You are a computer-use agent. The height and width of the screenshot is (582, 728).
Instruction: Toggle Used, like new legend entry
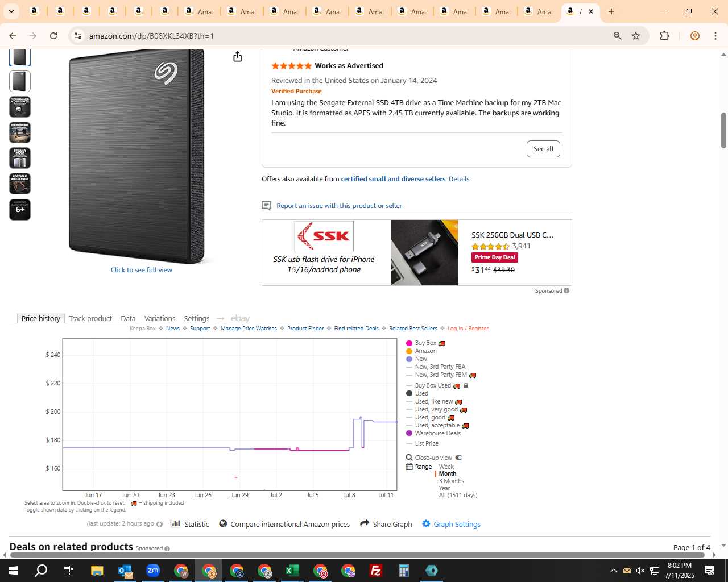coord(434,401)
